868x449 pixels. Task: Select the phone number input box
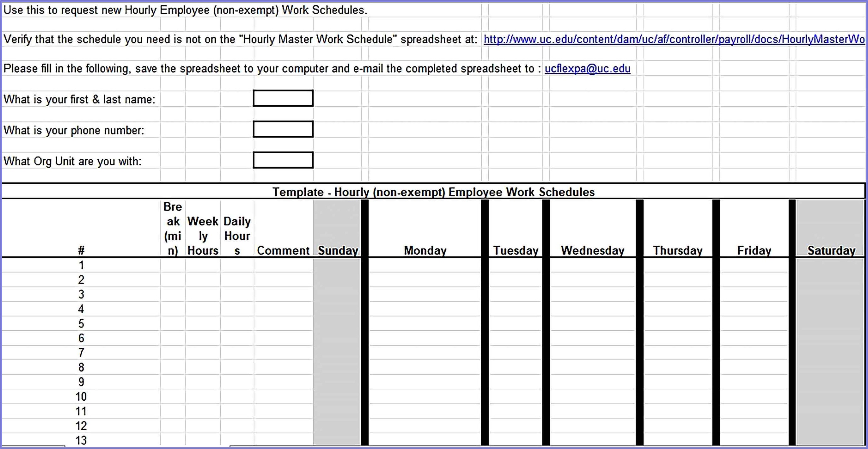[x=283, y=129]
